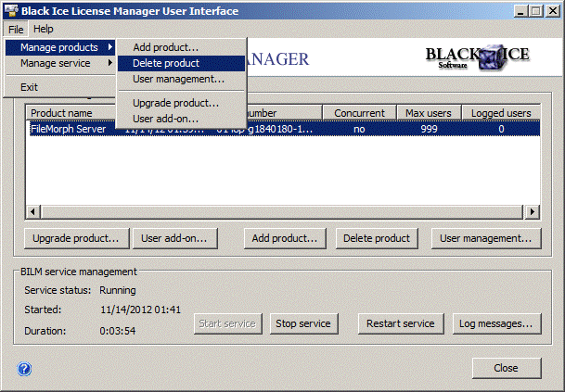Select Delete product in the submenu
Image resolution: width=565 pixels, height=392 pixels.
(181, 63)
